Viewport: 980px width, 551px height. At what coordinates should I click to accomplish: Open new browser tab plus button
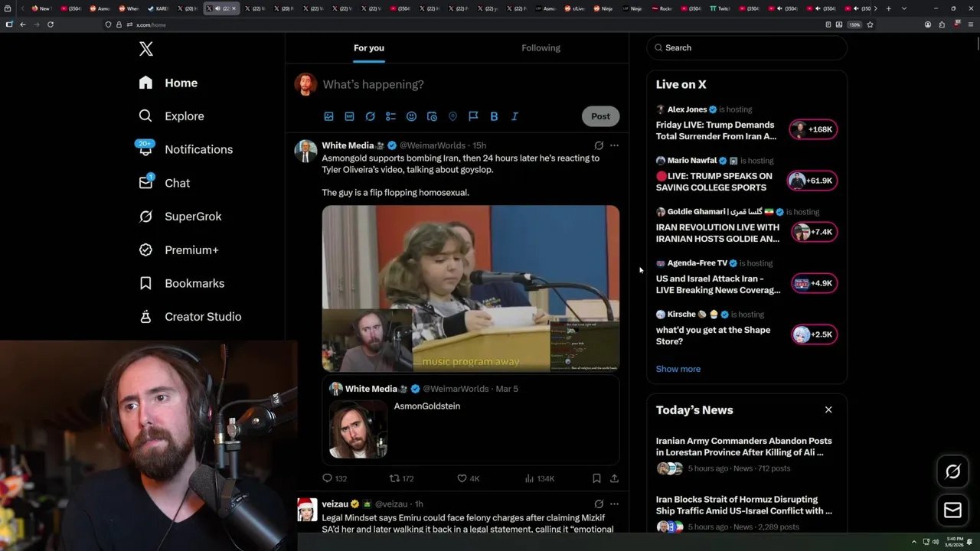pyautogui.click(x=888, y=8)
